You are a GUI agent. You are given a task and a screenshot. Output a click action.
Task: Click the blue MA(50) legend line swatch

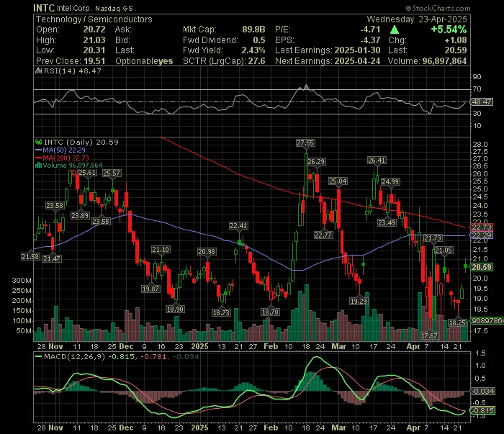pos(39,150)
